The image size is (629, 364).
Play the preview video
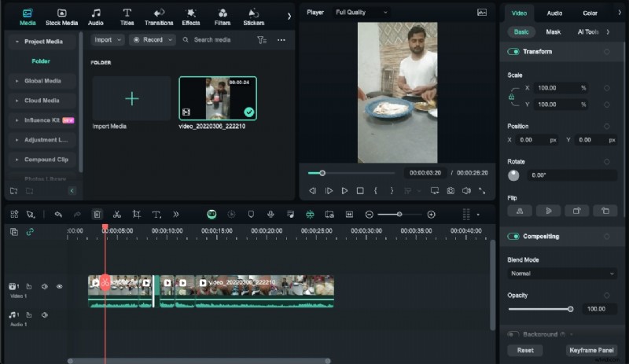point(344,190)
